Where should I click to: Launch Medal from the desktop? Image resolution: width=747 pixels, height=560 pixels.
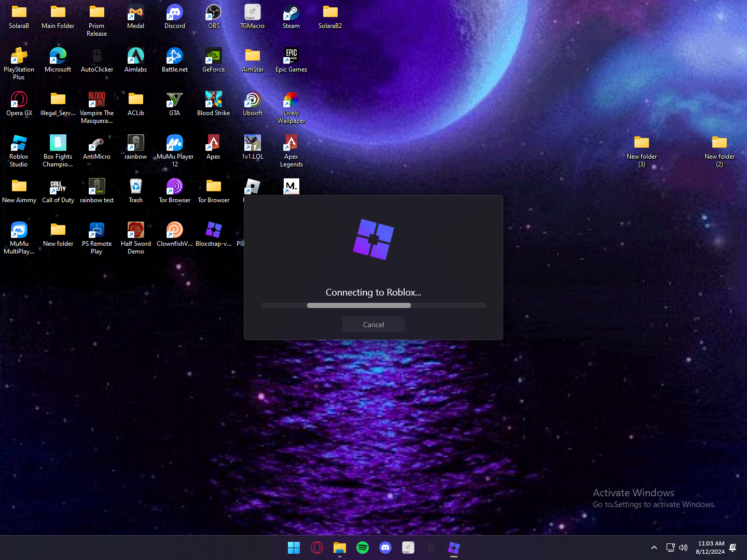(x=136, y=17)
